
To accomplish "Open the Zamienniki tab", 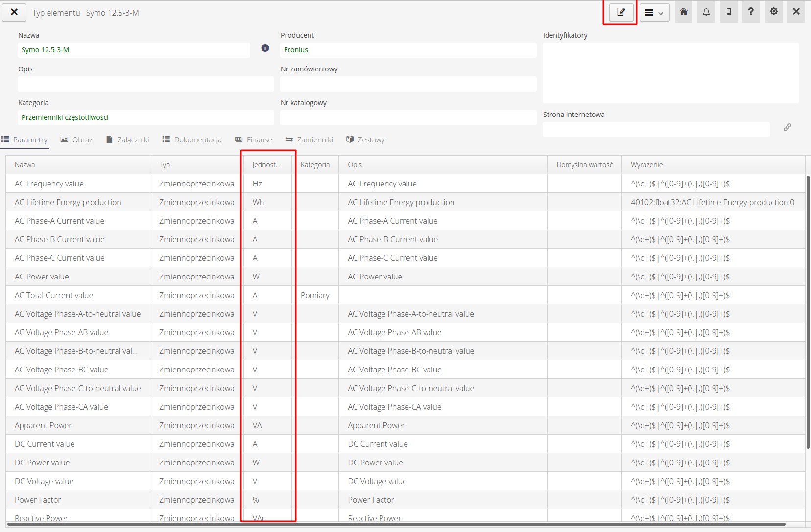I will (310, 140).
